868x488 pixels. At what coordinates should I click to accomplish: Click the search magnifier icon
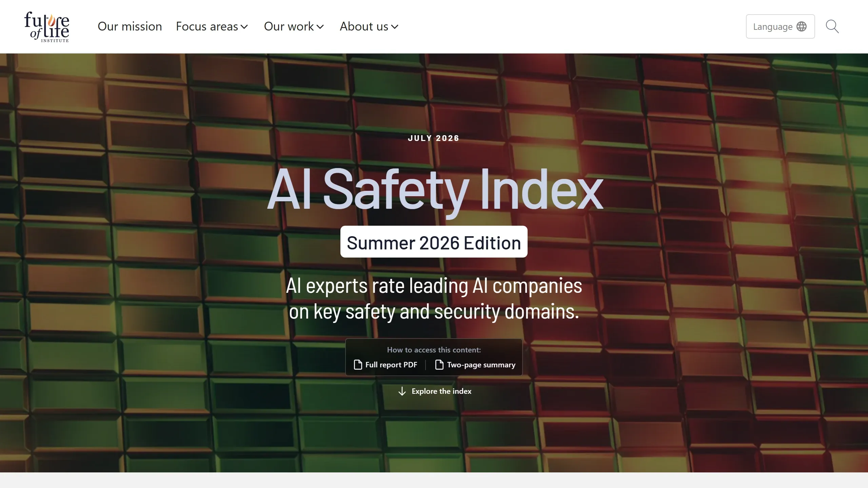pos(832,26)
